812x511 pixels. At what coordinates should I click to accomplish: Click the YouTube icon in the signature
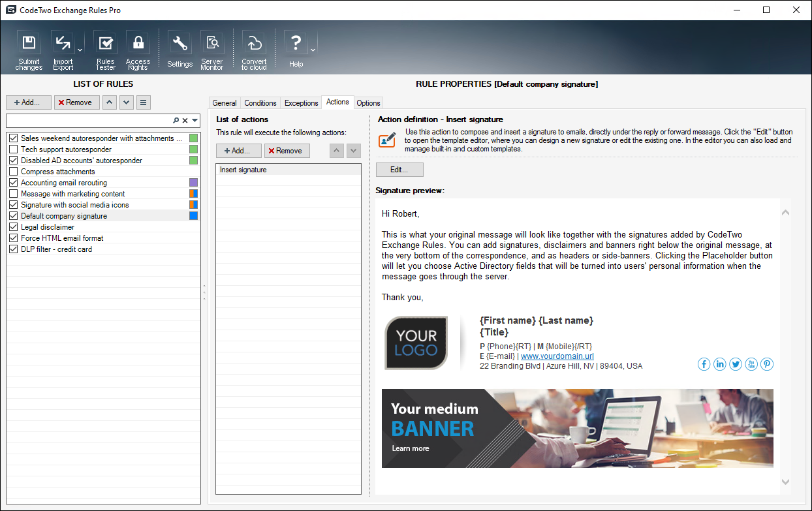[x=751, y=364]
